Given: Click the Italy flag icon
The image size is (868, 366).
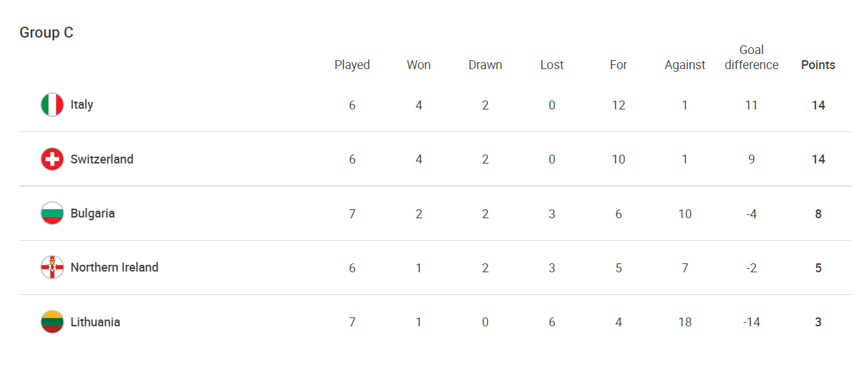Looking at the screenshot, I should point(52,105).
